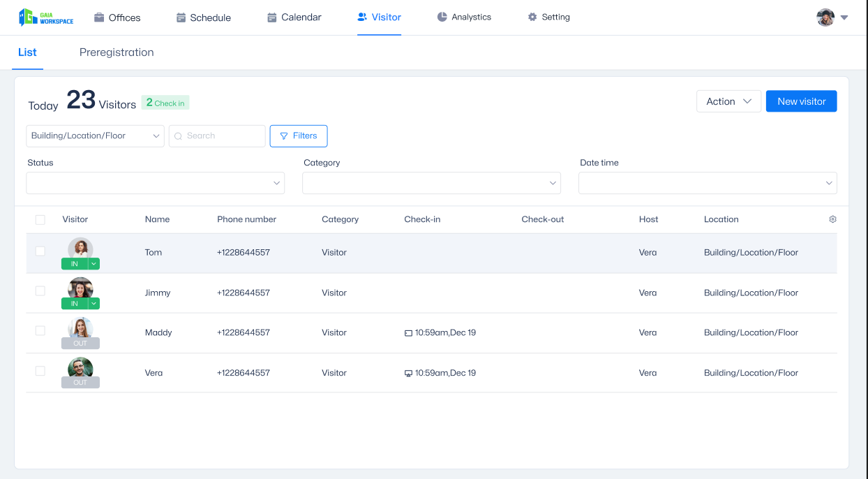868x479 pixels.
Task: Open the Status filter dropdown
Action: (x=155, y=182)
